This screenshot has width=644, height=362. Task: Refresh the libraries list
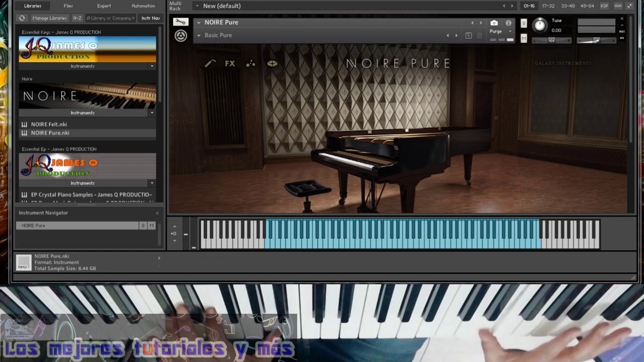click(22, 18)
